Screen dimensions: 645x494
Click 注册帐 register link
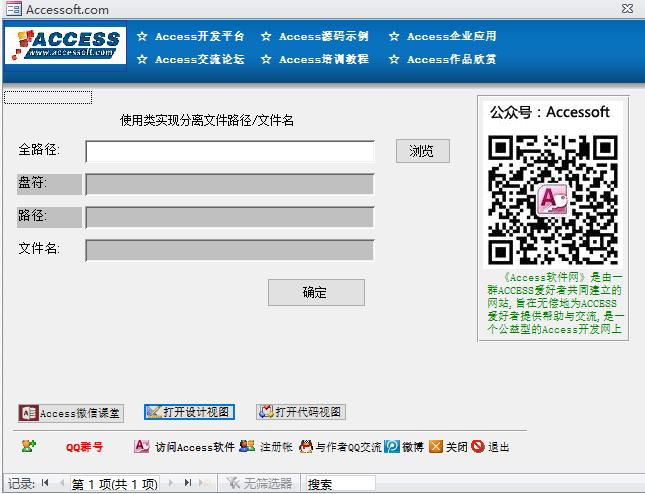tap(276, 447)
